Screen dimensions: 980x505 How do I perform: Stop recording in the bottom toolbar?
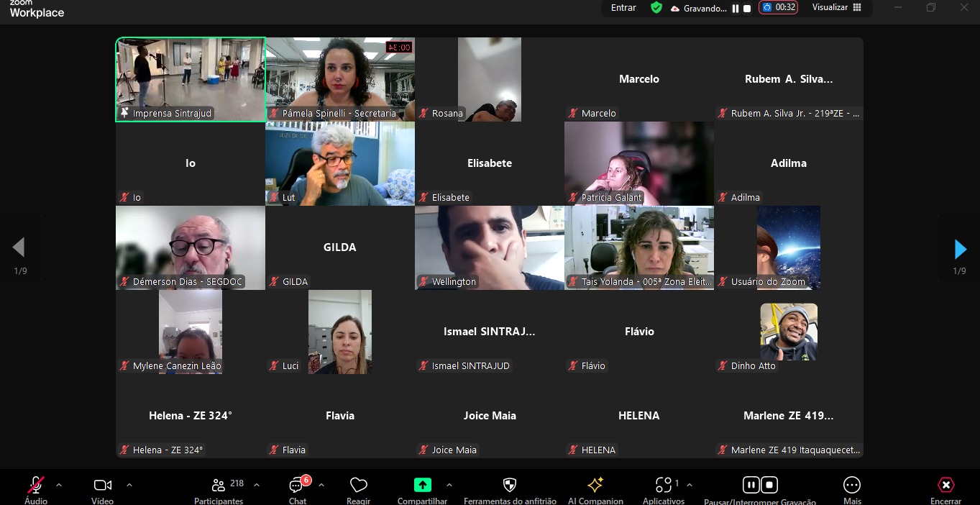pyautogui.click(x=769, y=485)
